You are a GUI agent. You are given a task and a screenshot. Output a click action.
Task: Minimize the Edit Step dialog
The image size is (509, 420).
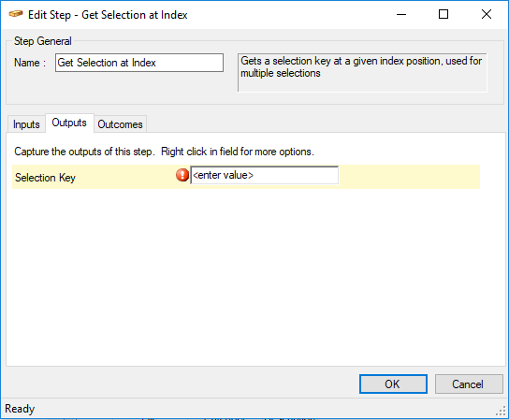(x=401, y=14)
